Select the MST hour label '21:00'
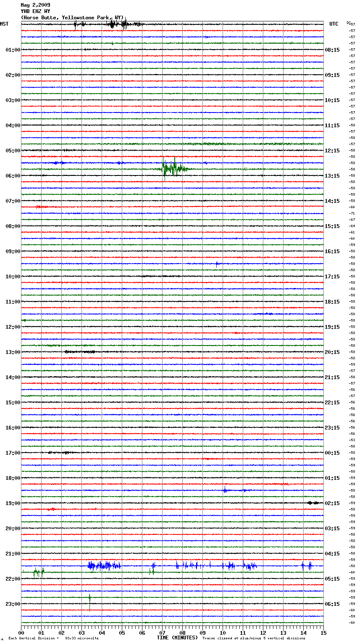357x644 pixels. tap(13, 553)
